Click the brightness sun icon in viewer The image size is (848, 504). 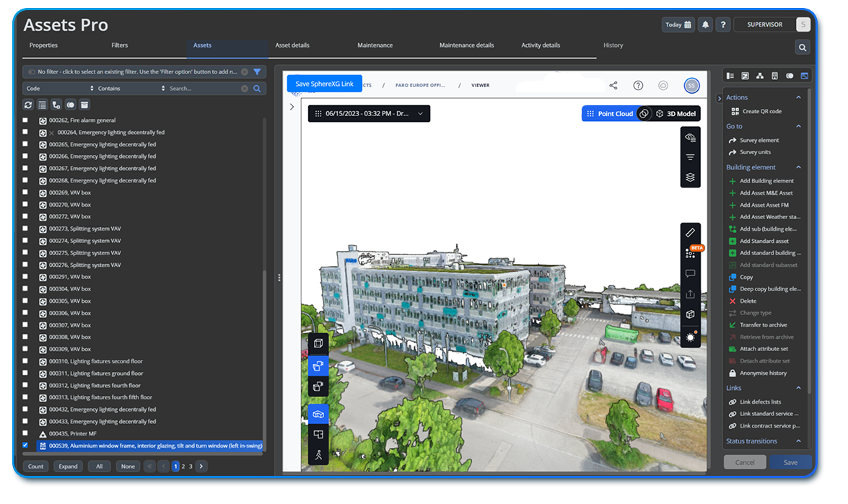(690, 337)
